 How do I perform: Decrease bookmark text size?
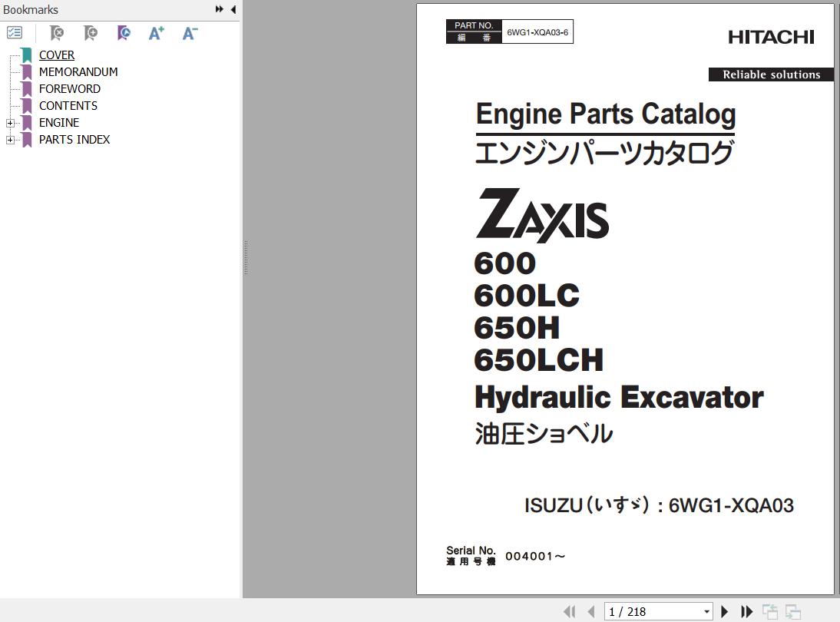190,33
